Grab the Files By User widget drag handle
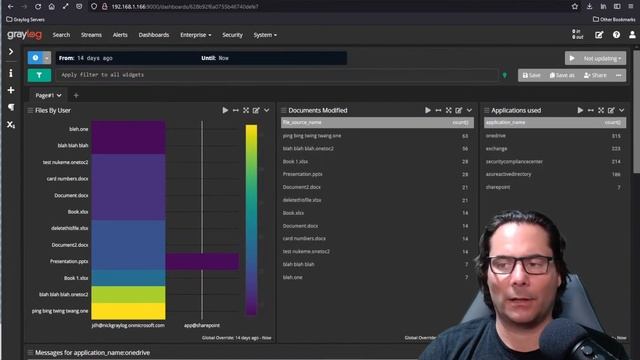Viewport: 640px width, 360px height. tap(30, 111)
